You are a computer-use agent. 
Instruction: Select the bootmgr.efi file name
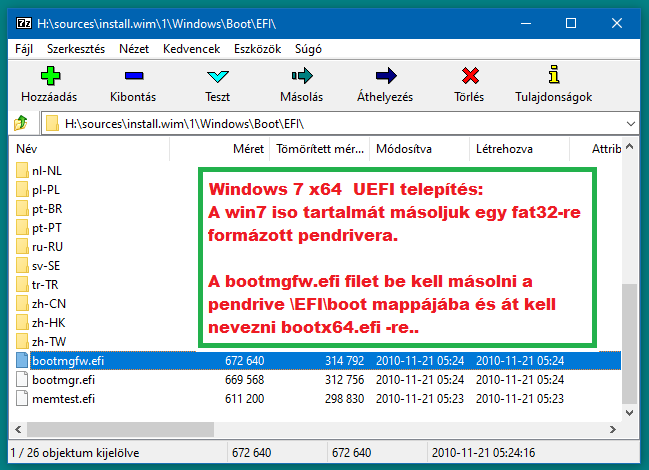[x=63, y=380]
